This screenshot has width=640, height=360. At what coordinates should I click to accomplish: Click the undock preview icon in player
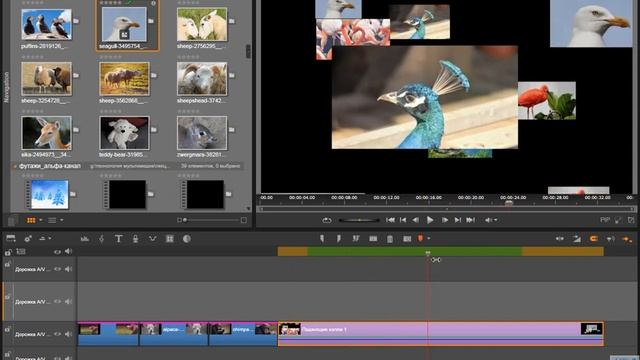pyautogui.click(x=631, y=220)
